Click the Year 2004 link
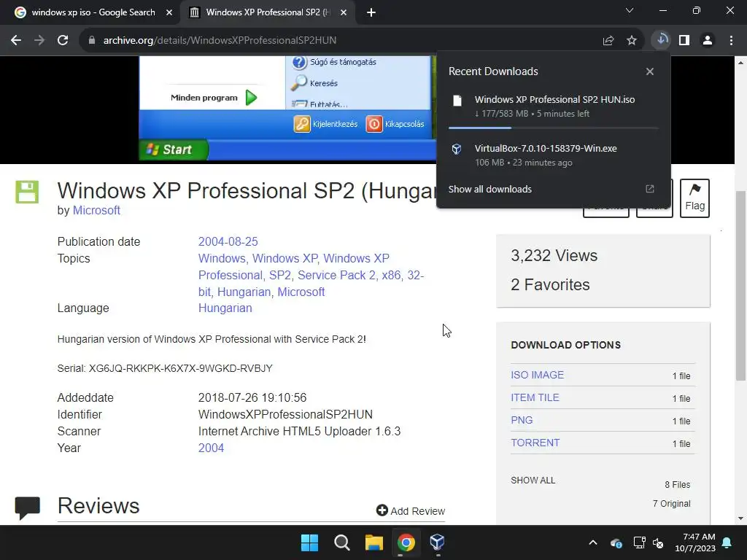The width and height of the screenshot is (747, 560). pyautogui.click(x=211, y=448)
